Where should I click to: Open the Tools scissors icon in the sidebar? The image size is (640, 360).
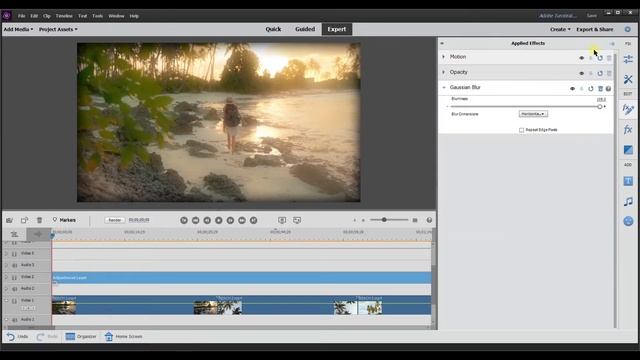[628, 79]
